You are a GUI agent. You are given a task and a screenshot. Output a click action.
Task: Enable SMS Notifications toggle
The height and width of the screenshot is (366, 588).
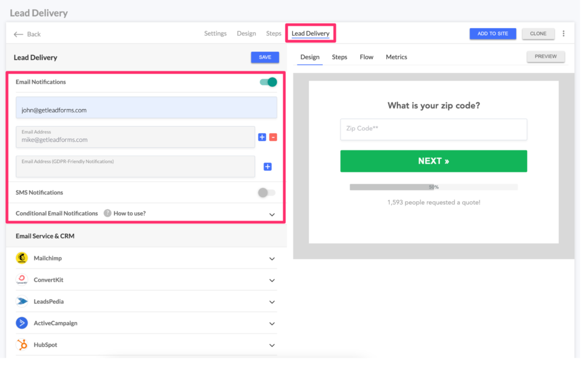pyautogui.click(x=266, y=192)
